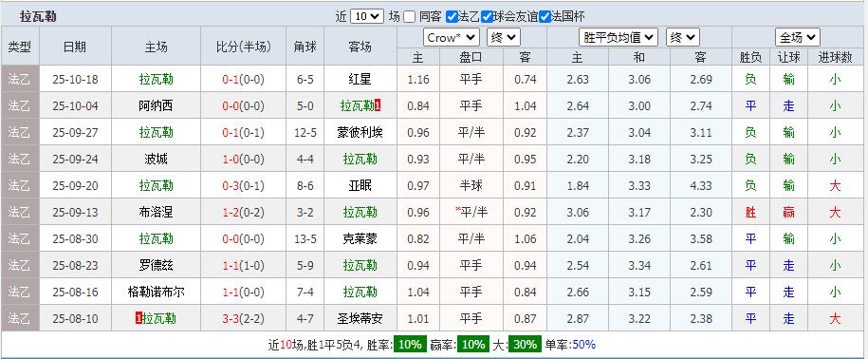Image resolution: width=868 pixels, height=359 pixels.
Task: Click the 0-1(0-0) score on 25-10-18
Action: tap(244, 79)
